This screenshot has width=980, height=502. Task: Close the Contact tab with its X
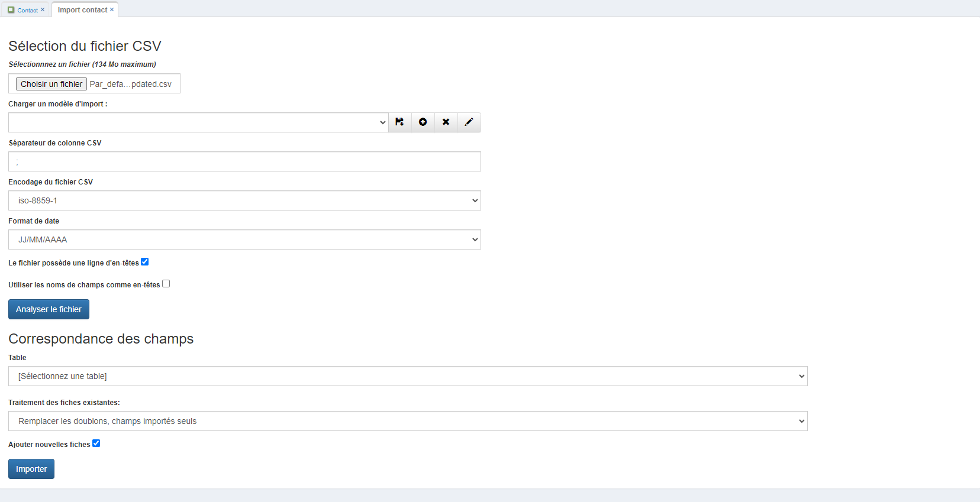click(x=43, y=9)
